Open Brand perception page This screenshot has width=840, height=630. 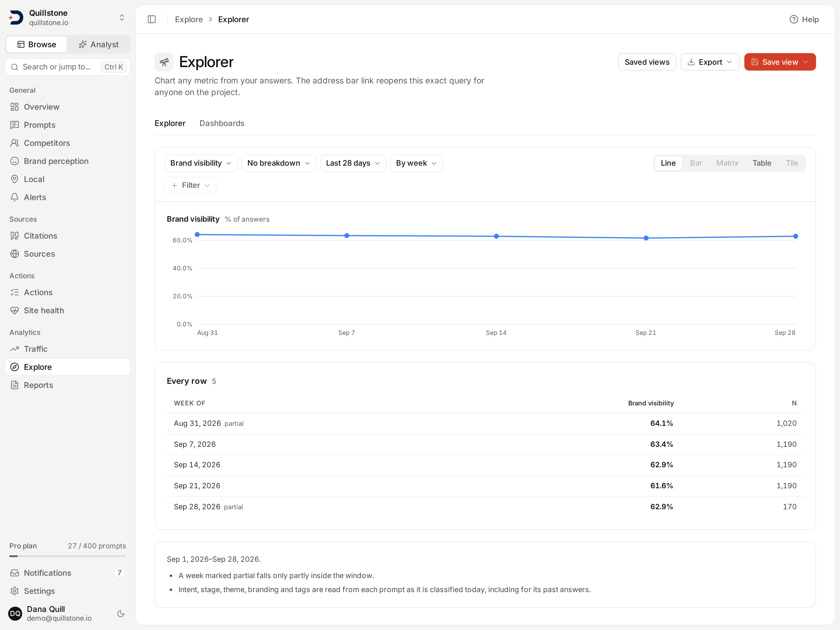[x=68, y=161]
